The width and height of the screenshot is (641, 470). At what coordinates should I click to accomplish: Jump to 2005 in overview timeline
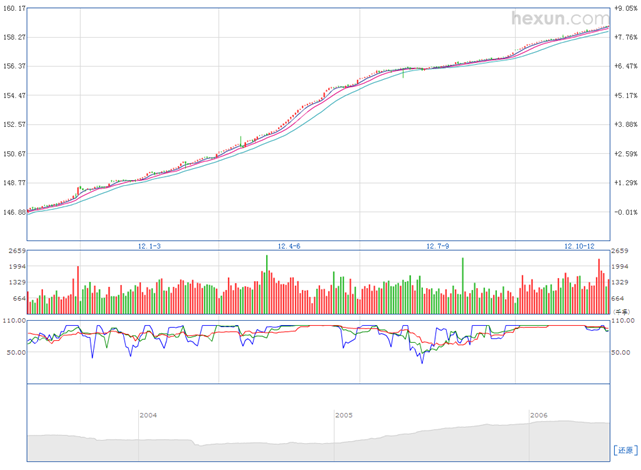[x=343, y=414]
